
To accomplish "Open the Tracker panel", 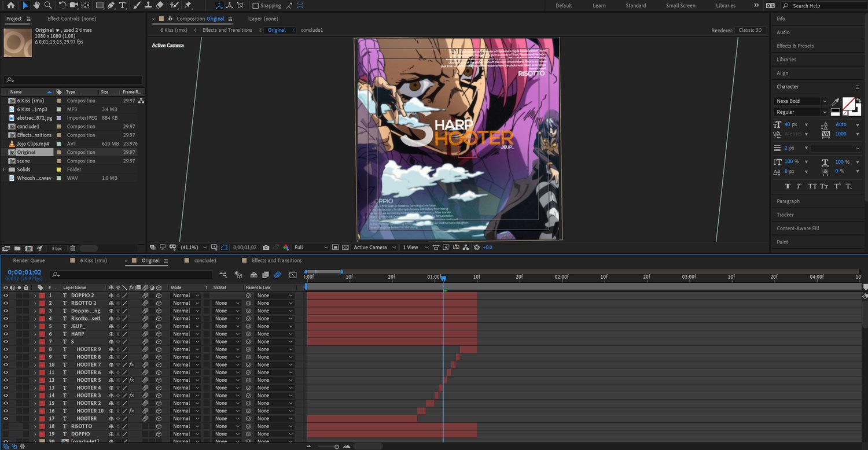I will pos(785,215).
